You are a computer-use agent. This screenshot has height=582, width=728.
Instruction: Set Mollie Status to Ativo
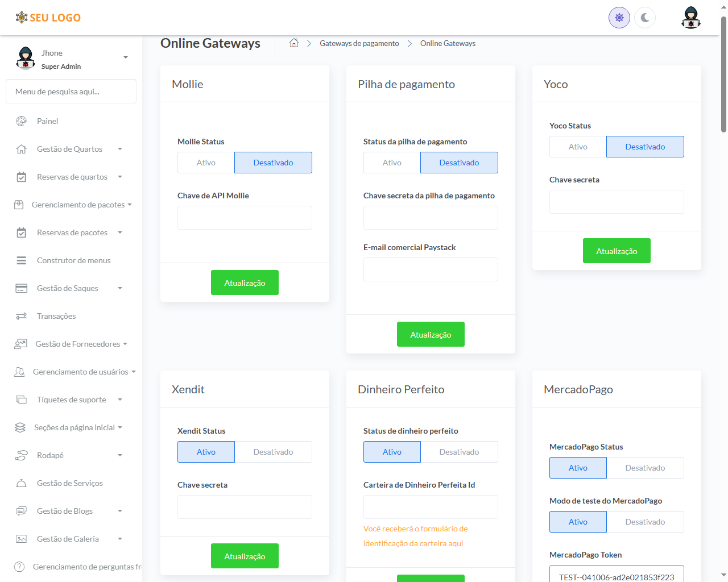[206, 163]
